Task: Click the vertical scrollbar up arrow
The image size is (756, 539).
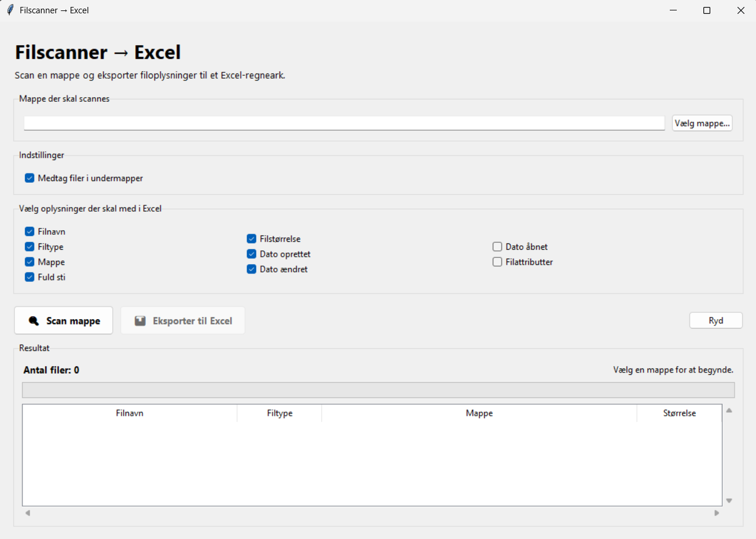Action: [729, 411]
